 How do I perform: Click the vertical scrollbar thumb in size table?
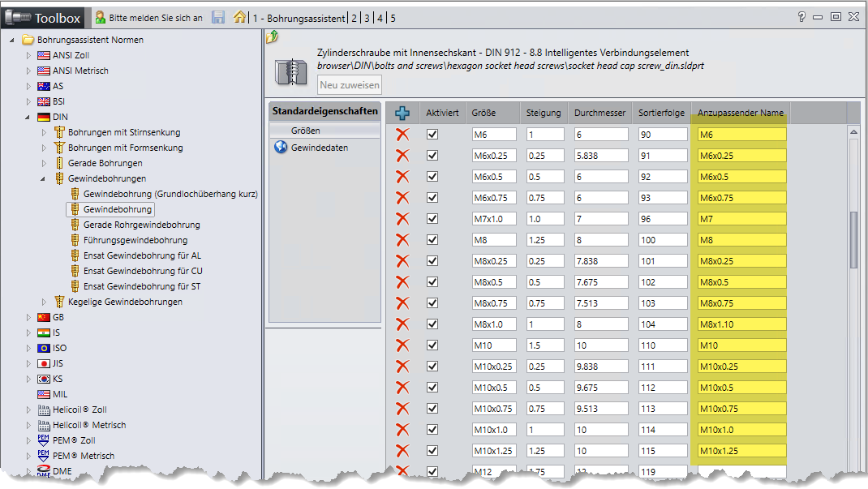(x=853, y=239)
